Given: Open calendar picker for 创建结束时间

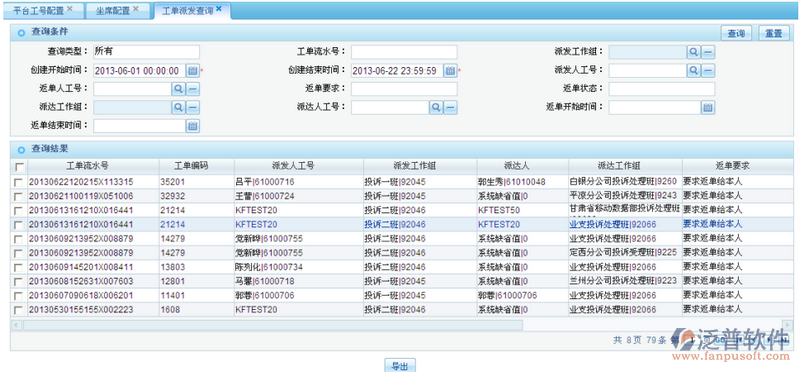Looking at the screenshot, I should tap(449, 70).
